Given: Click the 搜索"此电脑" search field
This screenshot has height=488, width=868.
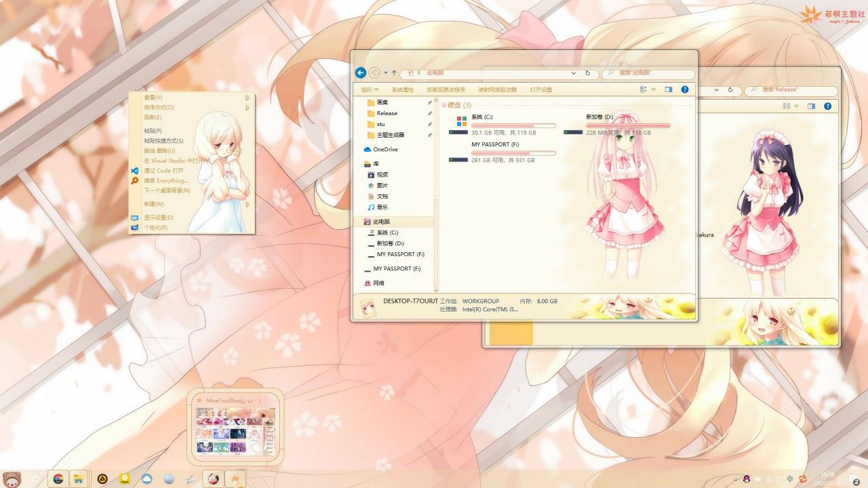Looking at the screenshot, I should pos(648,73).
